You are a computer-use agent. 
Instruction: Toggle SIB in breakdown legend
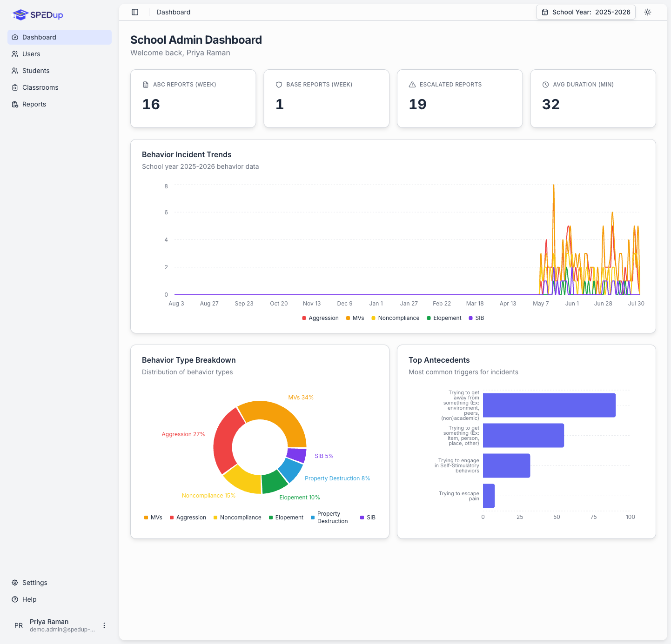(368, 518)
